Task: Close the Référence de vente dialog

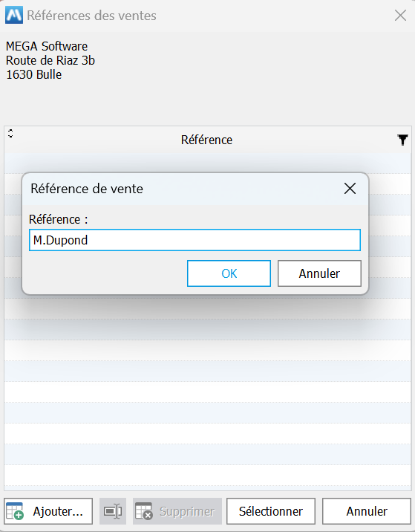Action: click(x=350, y=188)
